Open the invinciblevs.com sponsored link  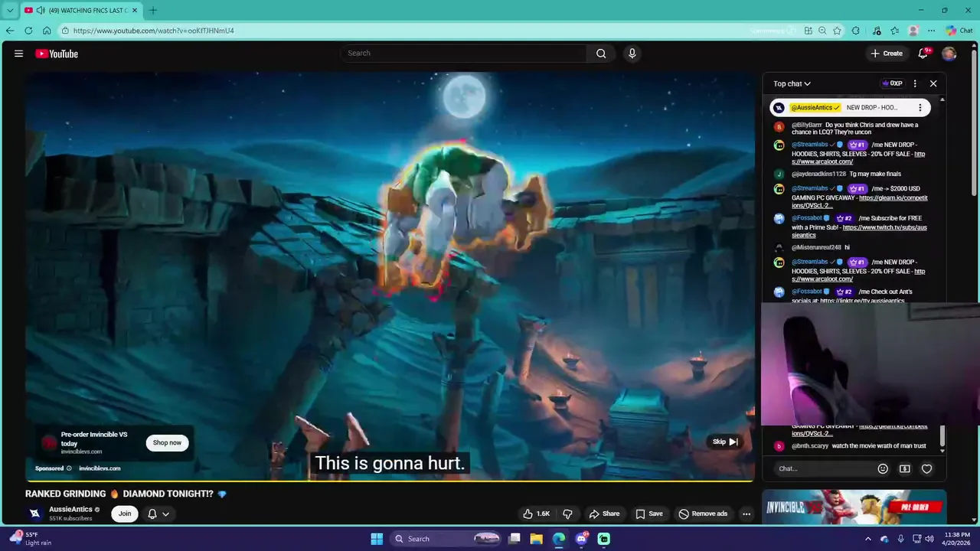coord(100,468)
